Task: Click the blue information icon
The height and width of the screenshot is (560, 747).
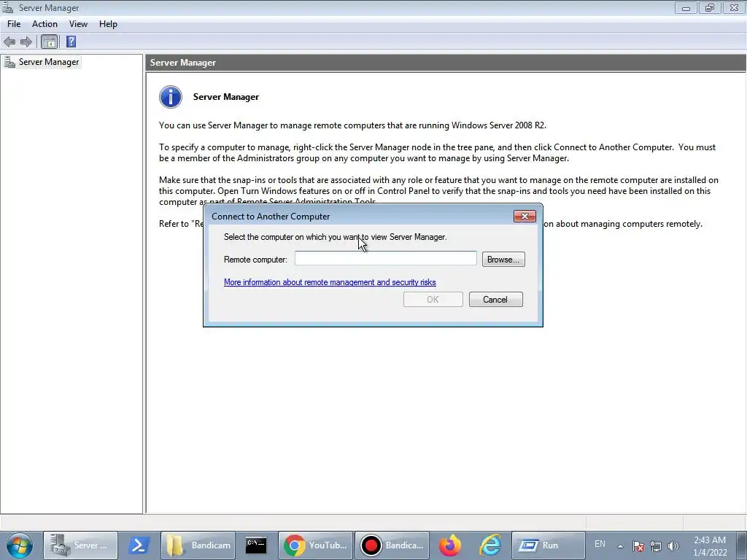Action: point(171,97)
